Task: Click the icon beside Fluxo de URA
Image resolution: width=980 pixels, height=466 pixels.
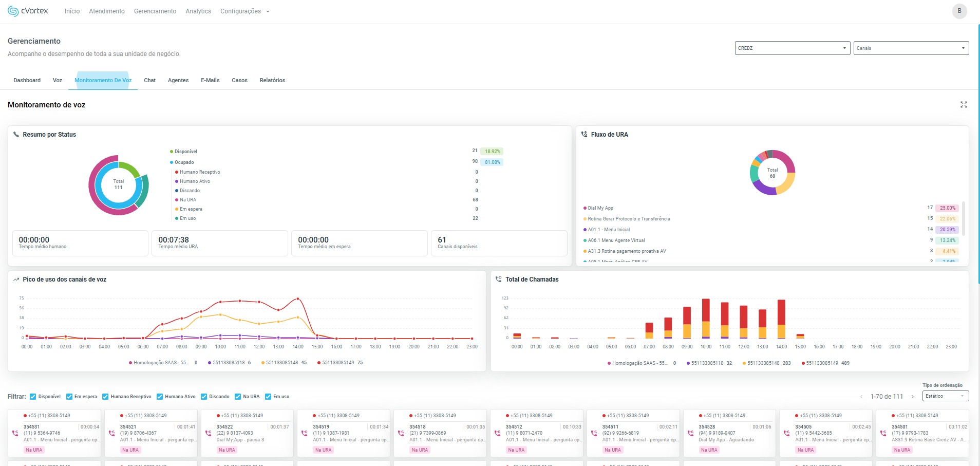Action: 584,135
